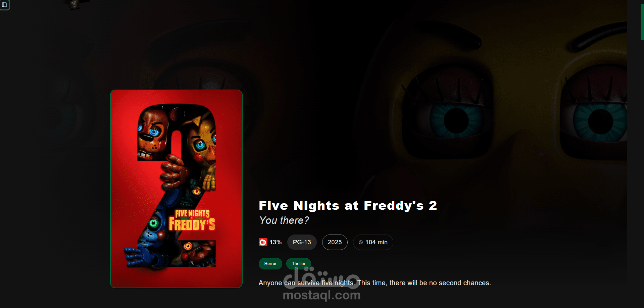
Task: Open the Five Nights at Freddy's 2 poster
Action: (x=176, y=189)
